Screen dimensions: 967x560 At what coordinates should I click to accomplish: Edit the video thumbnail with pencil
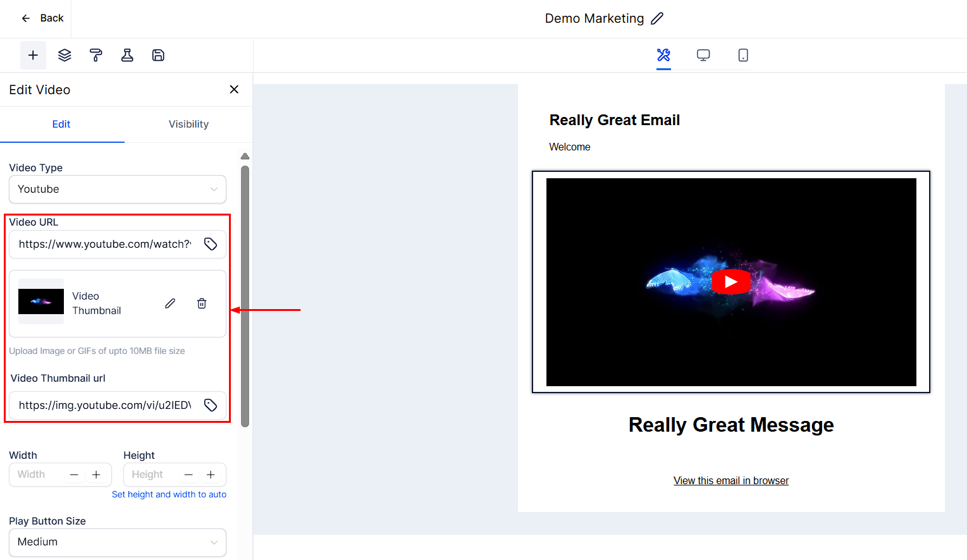tap(170, 303)
